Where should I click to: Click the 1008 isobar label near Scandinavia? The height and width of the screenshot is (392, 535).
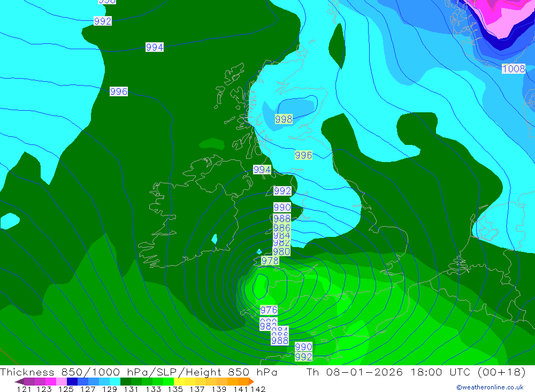coord(514,68)
